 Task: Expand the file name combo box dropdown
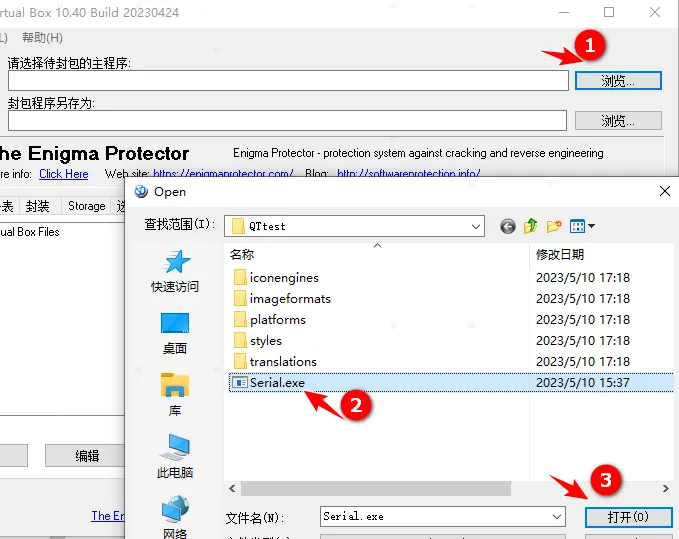(557, 517)
